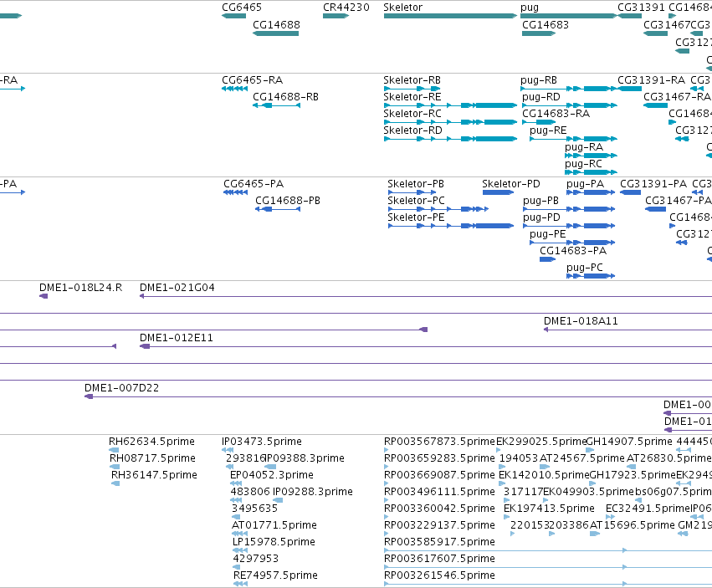This screenshot has width=712, height=588.
Task: Open the "Skeletor-RD" transcript label
Action: click(x=412, y=130)
